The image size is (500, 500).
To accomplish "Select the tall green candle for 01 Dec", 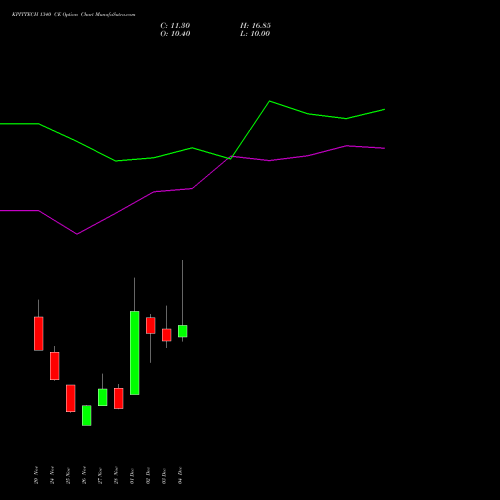I will click(135, 353).
